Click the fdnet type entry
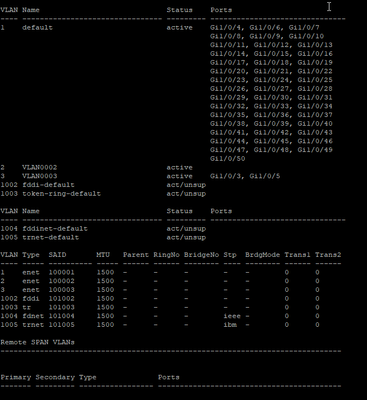The width and height of the screenshot is (367, 400). (x=33, y=316)
